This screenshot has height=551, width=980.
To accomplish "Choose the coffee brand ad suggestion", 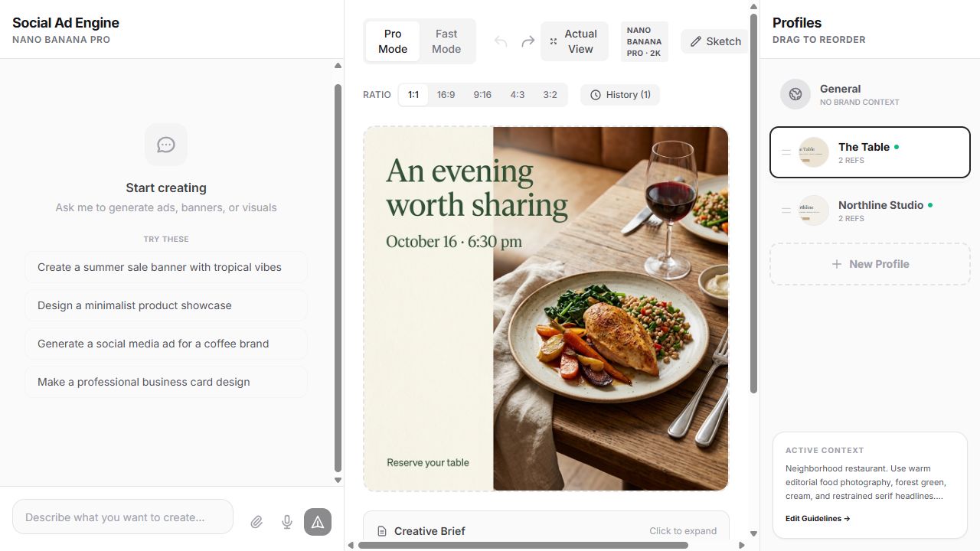I will [166, 344].
